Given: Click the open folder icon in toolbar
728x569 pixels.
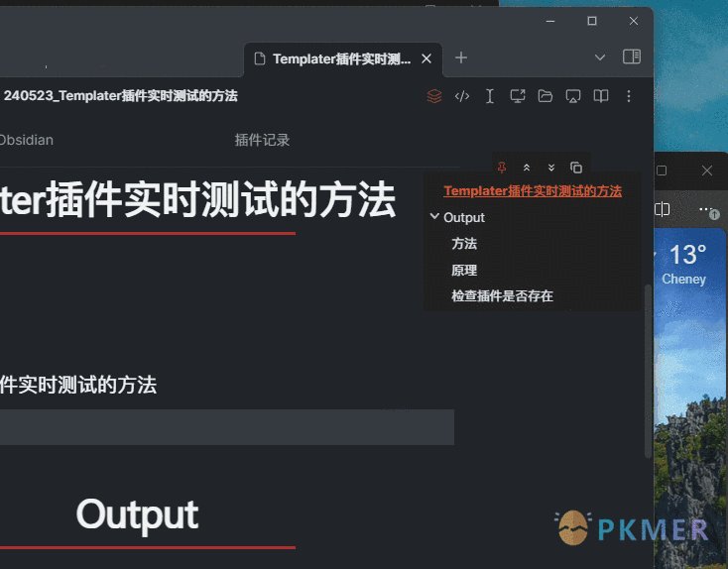Looking at the screenshot, I should pos(545,96).
